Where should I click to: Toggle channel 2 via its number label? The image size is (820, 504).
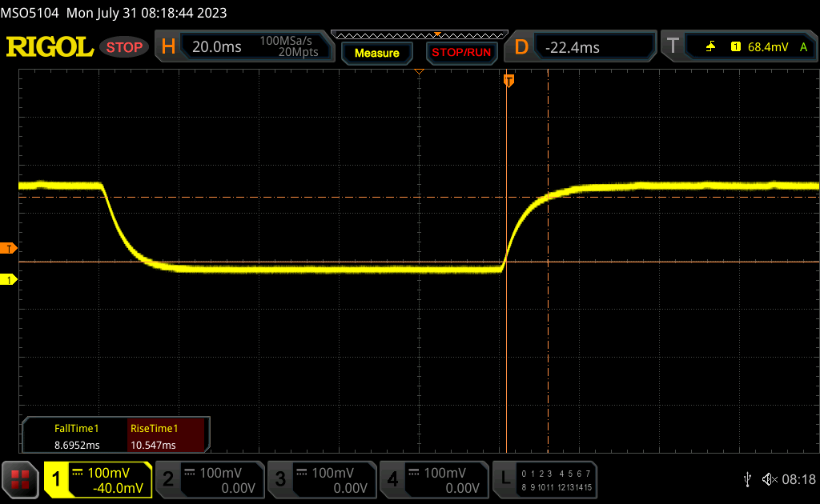click(168, 479)
